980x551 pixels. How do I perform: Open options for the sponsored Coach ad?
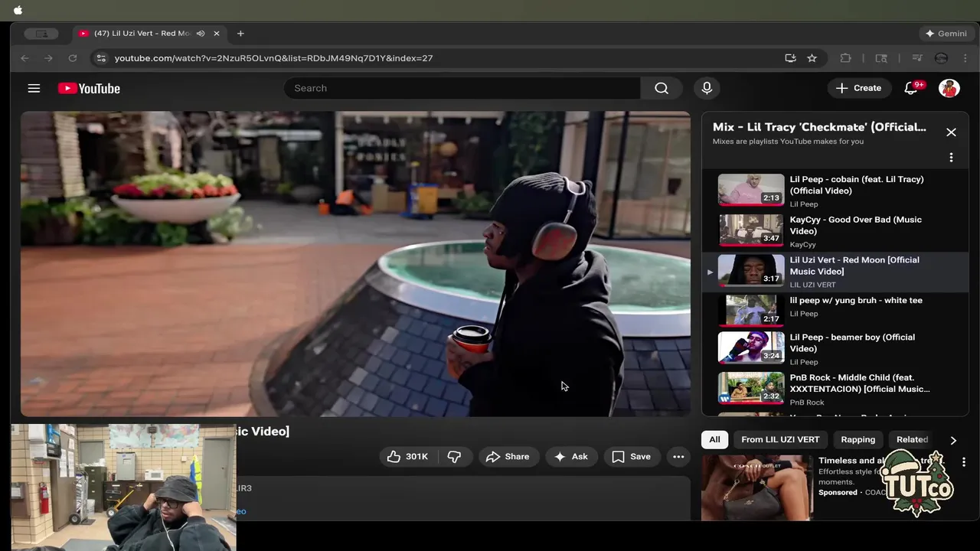point(964,462)
